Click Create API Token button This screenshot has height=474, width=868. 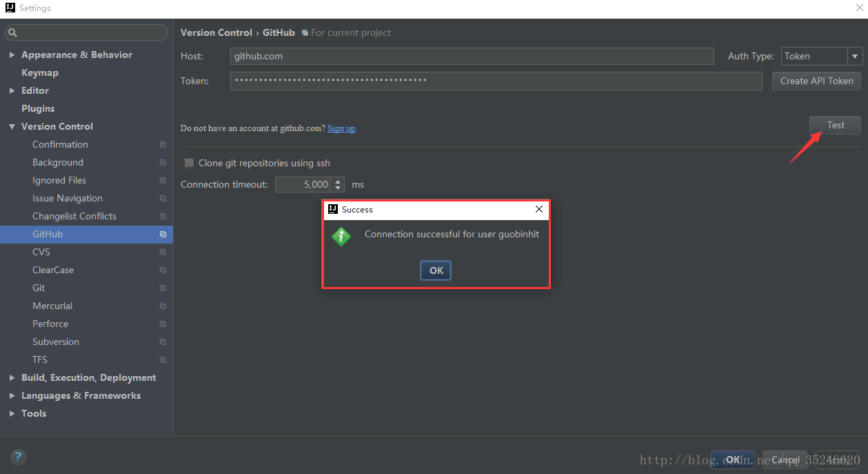(x=817, y=81)
